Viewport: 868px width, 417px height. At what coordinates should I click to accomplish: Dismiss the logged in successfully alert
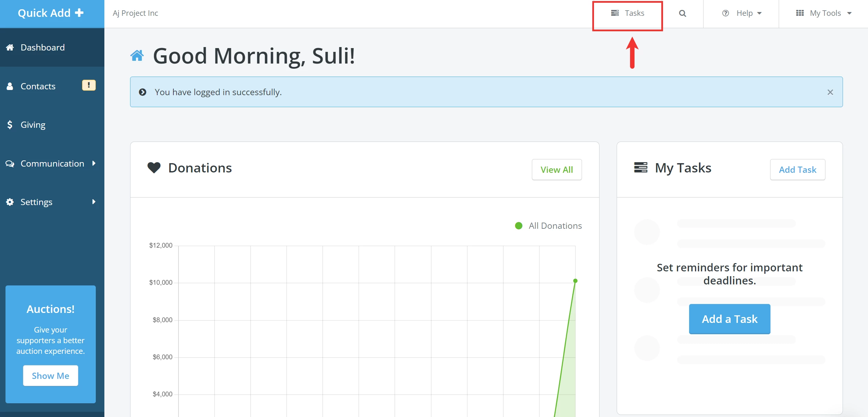[x=830, y=92]
